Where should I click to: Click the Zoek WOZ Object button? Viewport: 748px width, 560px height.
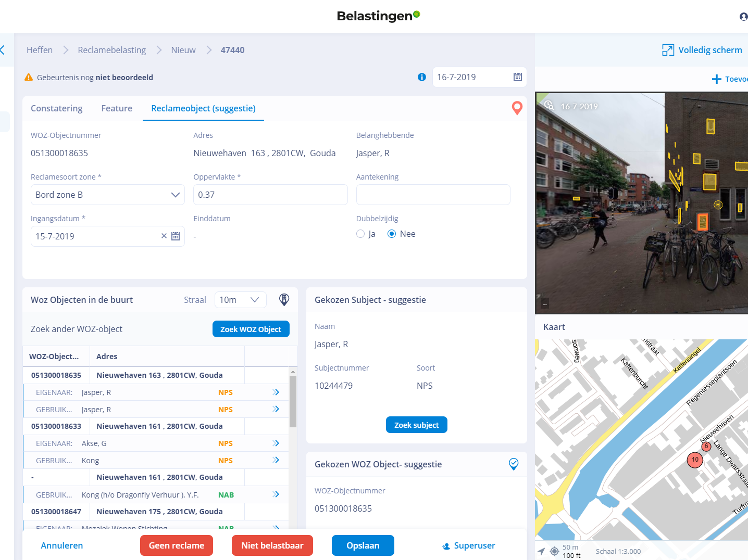(x=251, y=329)
